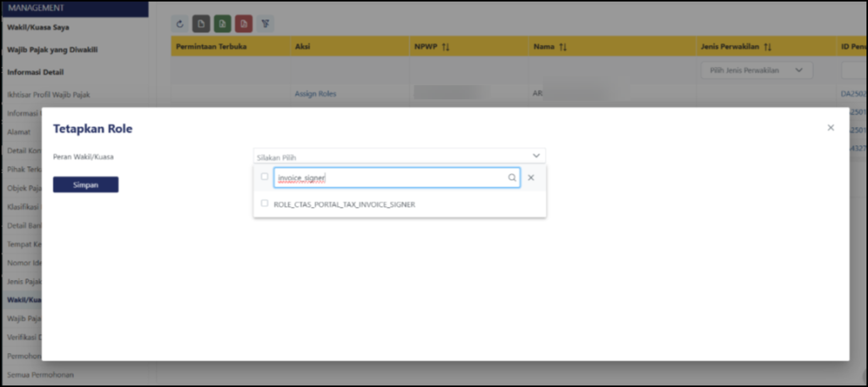Click into the invoice_signer search field
The height and width of the screenshot is (387, 868).
(390, 178)
